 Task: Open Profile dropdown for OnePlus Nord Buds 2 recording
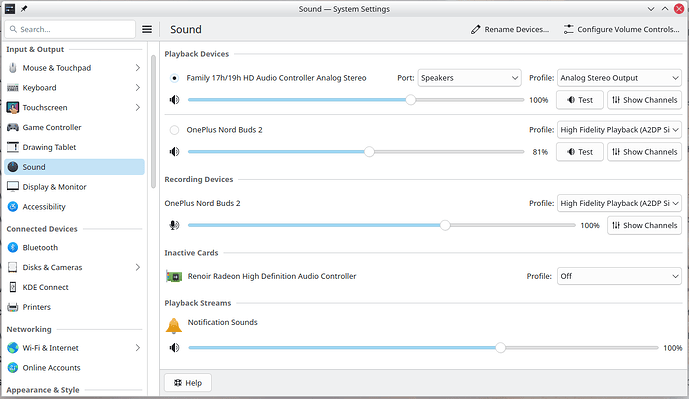pyautogui.click(x=619, y=203)
